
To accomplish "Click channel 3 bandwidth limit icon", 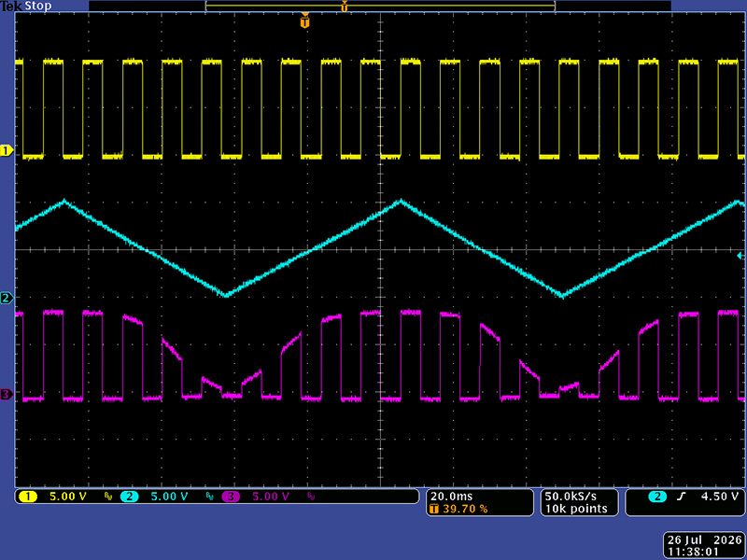I will [x=311, y=497].
